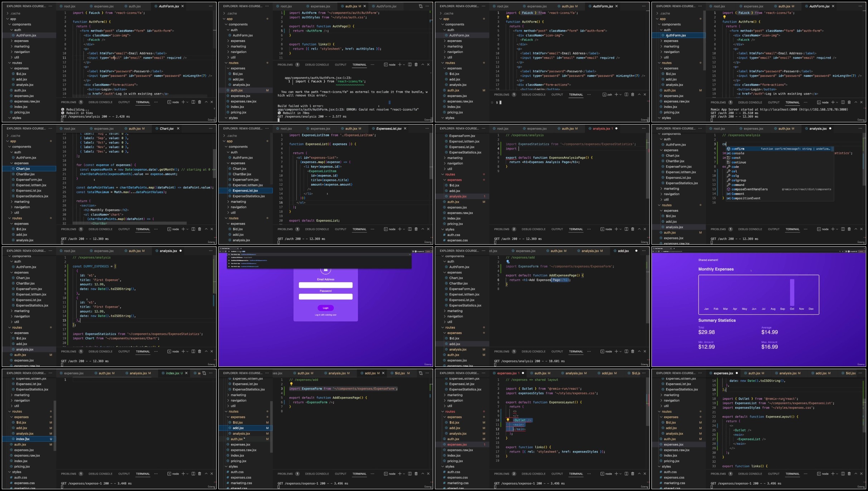Kill the zsh terminal with trash icon
This screenshot has height=491, width=868.
632,94
